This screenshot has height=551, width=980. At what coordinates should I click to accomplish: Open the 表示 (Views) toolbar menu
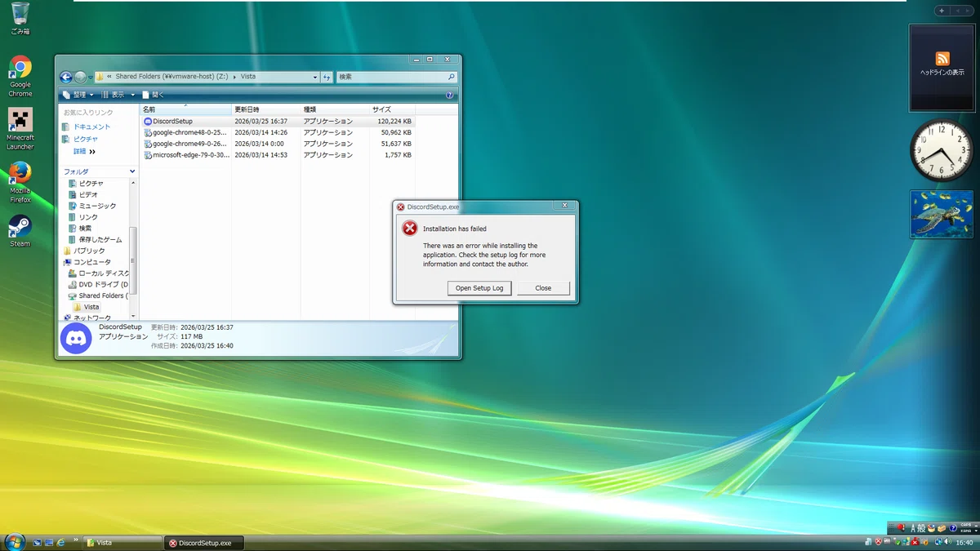point(118,95)
